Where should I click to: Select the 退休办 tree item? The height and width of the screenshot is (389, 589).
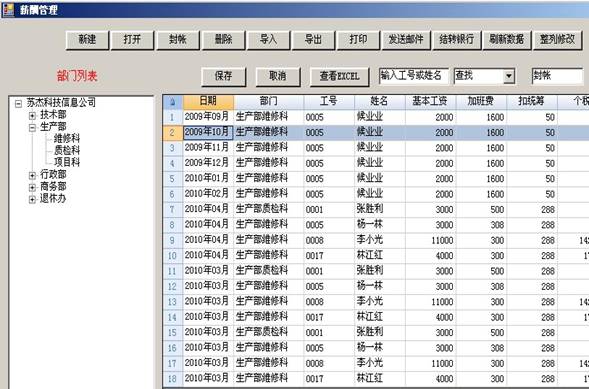click(x=53, y=199)
